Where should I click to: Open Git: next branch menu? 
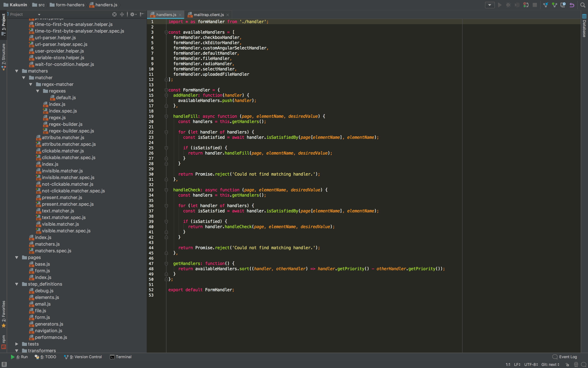pyautogui.click(x=550, y=364)
